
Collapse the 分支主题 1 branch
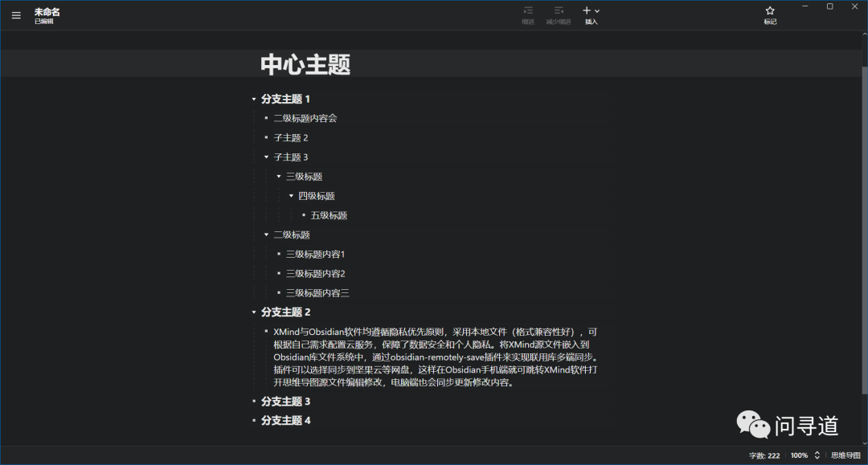253,99
